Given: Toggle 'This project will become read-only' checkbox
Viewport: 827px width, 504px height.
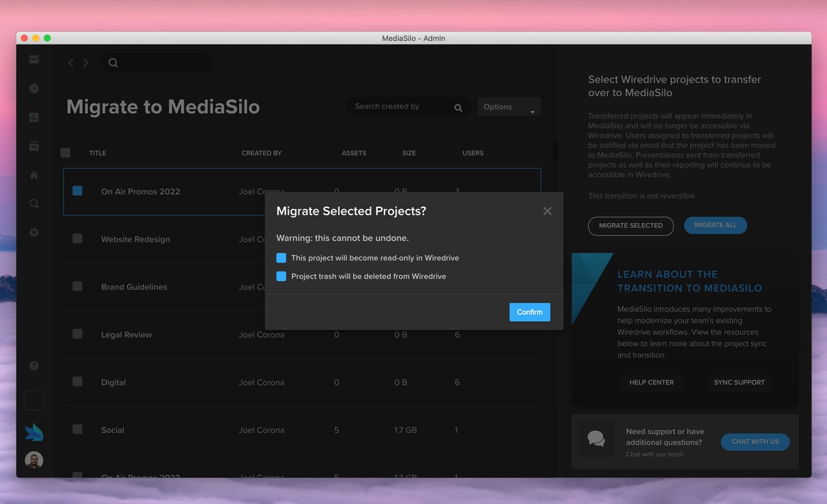Looking at the screenshot, I should [281, 258].
